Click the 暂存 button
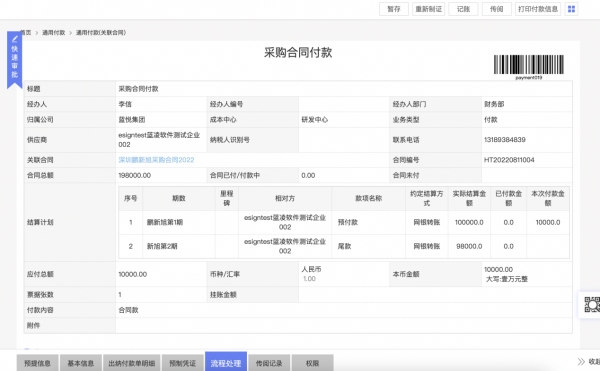The width and height of the screenshot is (600, 371). pyautogui.click(x=394, y=9)
